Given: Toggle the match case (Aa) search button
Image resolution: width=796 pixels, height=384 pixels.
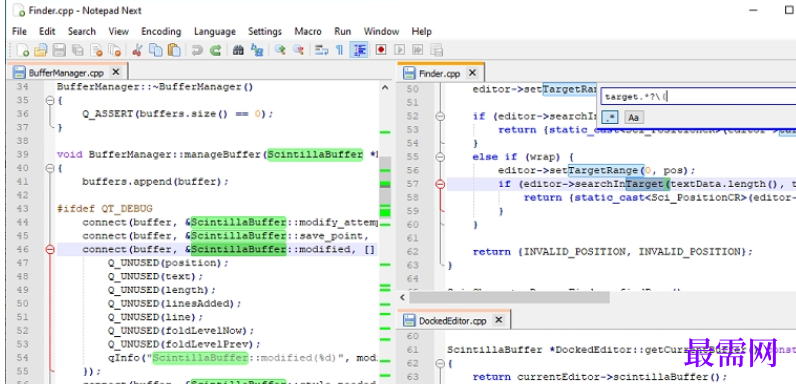Looking at the screenshot, I should [633, 118].
